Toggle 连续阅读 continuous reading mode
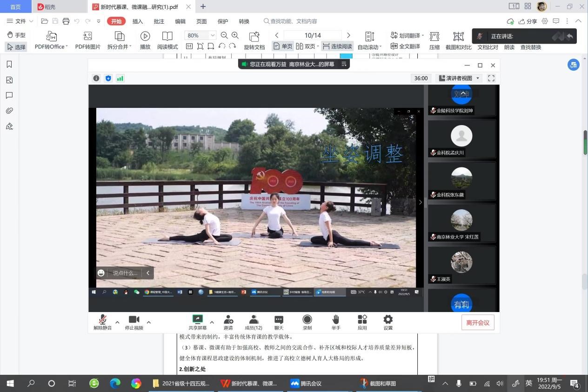This screenshot has width=588, height=392. [x=337, y=47]
